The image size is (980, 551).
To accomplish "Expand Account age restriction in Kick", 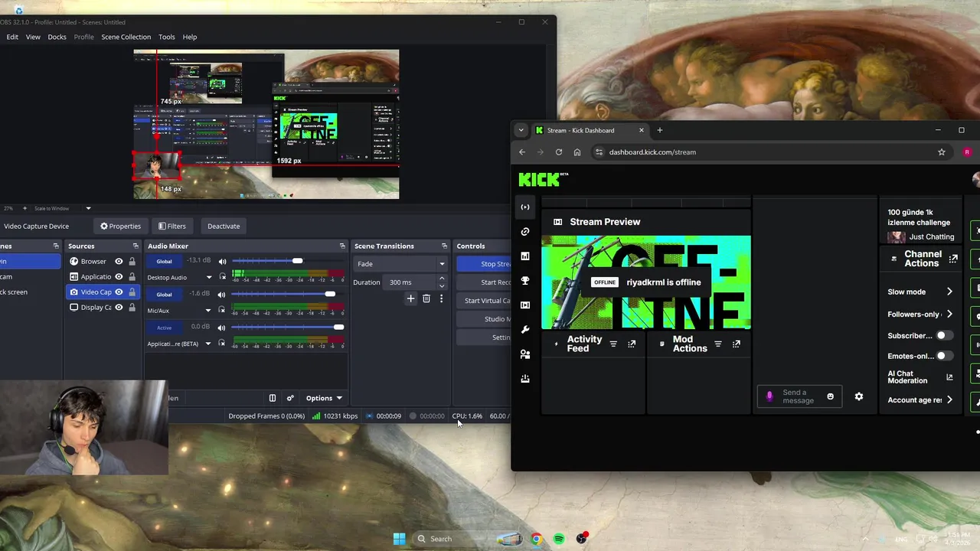I will point(949,399).
